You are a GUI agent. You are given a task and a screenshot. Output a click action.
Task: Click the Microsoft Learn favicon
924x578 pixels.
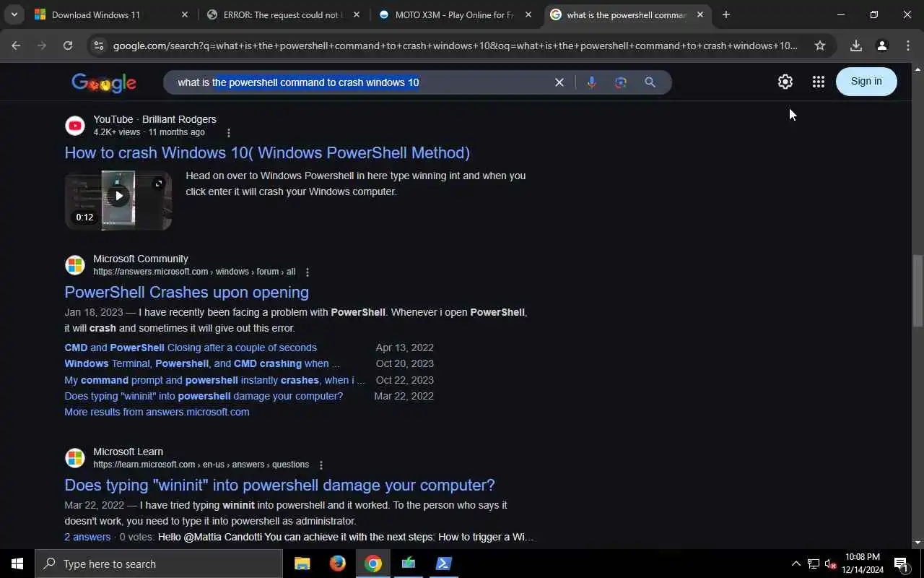tap(75, 458)
